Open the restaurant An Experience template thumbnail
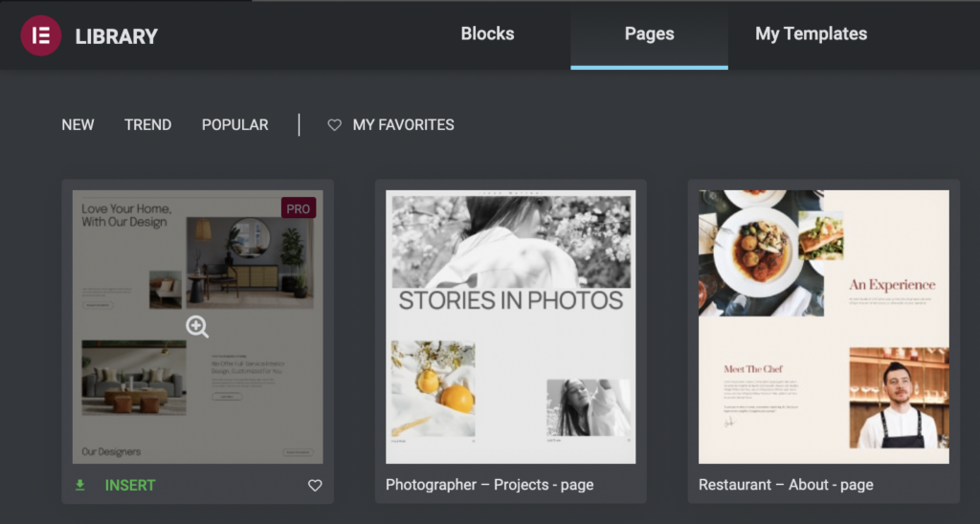 (x=823, y=326)
